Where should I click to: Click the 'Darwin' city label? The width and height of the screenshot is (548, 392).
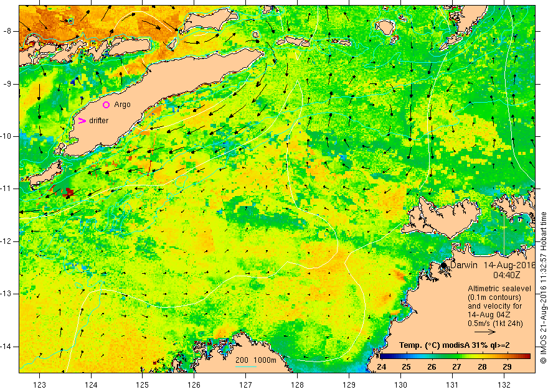464,265
